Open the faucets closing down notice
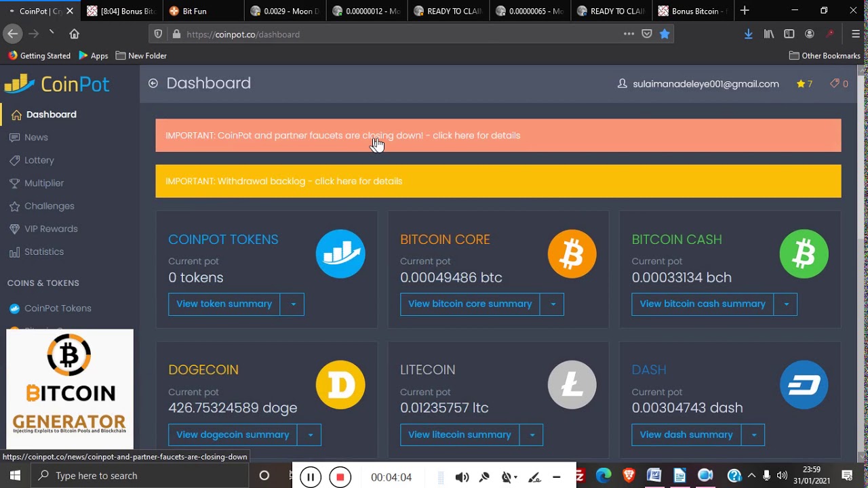This screenshot has width=868, height=488. tap(498, 136)
